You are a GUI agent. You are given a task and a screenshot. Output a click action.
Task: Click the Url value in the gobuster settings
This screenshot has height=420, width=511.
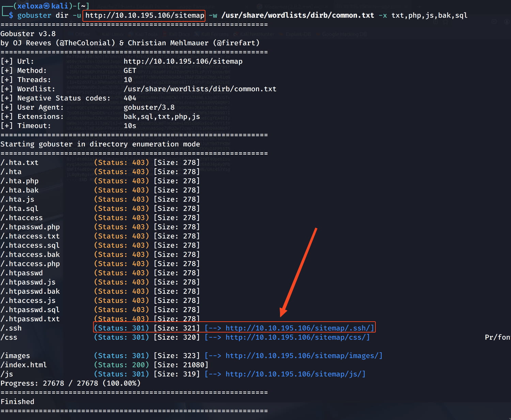(x=183, y=61)
